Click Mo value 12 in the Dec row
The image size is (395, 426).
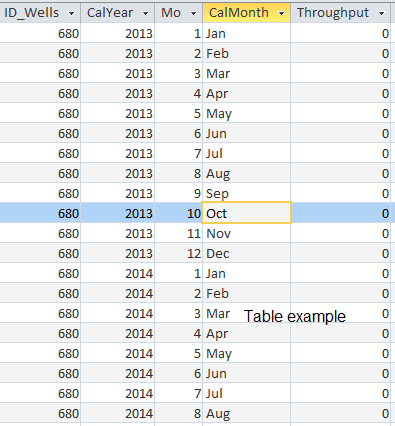[x=179, y=253]
